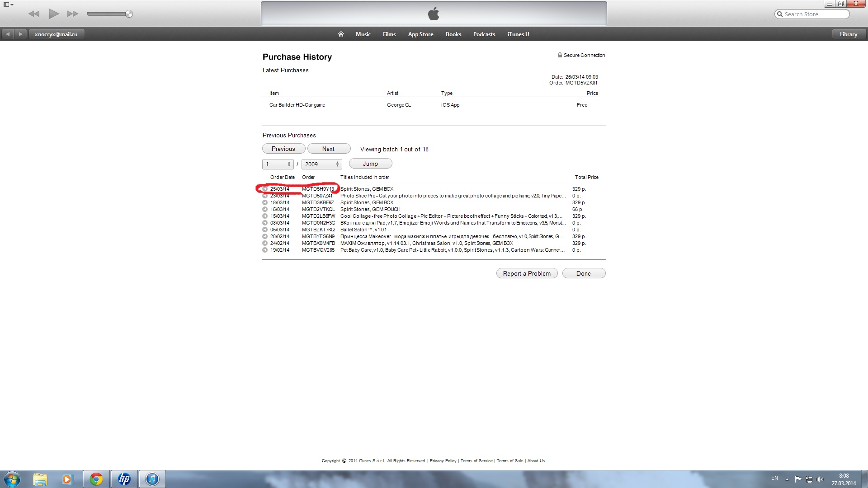Open the iTunes window menu icon
The image size is (868, 488).
tap(8, 5)
